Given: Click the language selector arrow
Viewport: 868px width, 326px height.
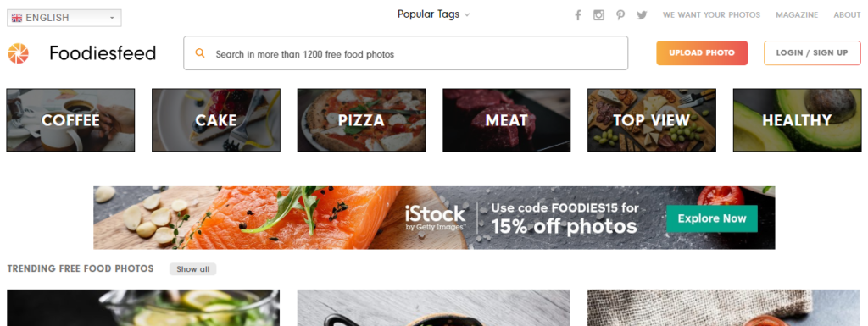Looking at the screenshot, I should point(112,19).
